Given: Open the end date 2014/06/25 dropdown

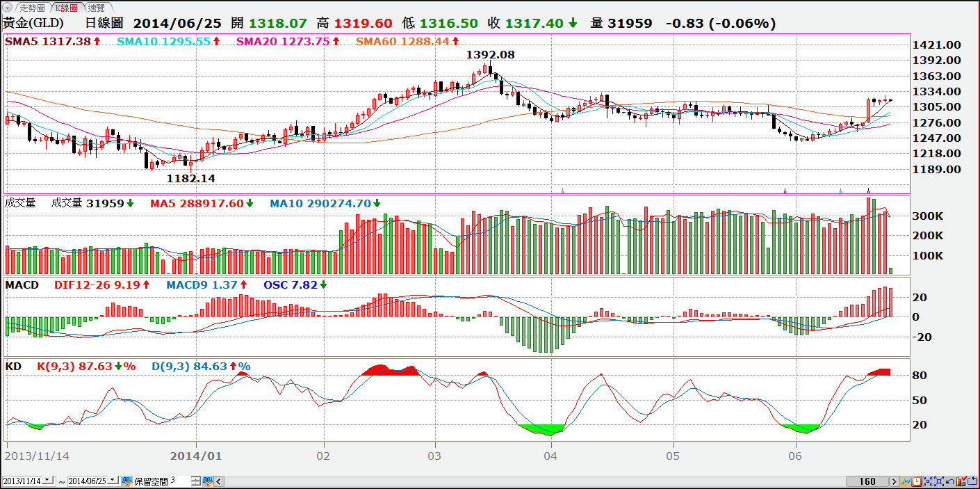Looking at the screenshot, I should [114, 481].
